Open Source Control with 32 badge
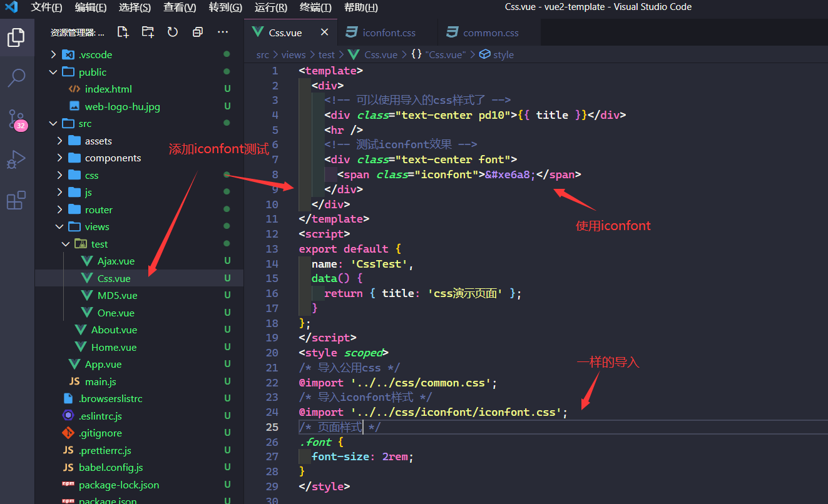The width and height of the screenshot is (828, 504). [x=16, y=119]
